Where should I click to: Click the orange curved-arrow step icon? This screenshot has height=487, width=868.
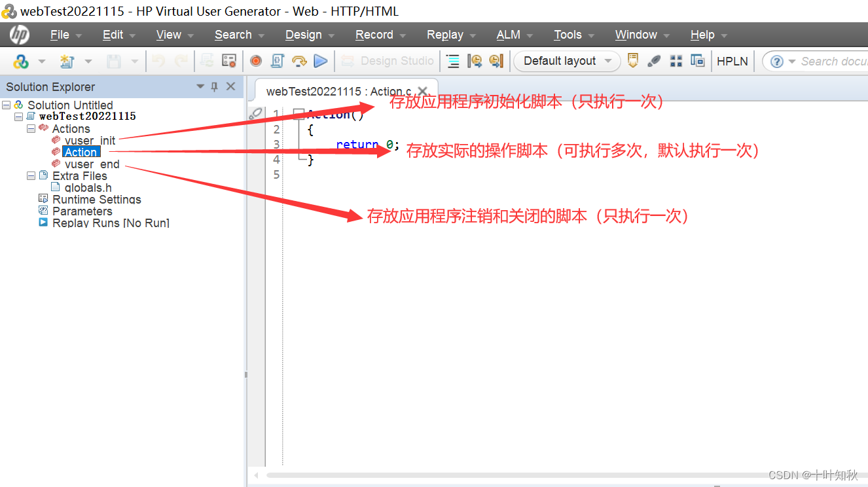point(299,61)
